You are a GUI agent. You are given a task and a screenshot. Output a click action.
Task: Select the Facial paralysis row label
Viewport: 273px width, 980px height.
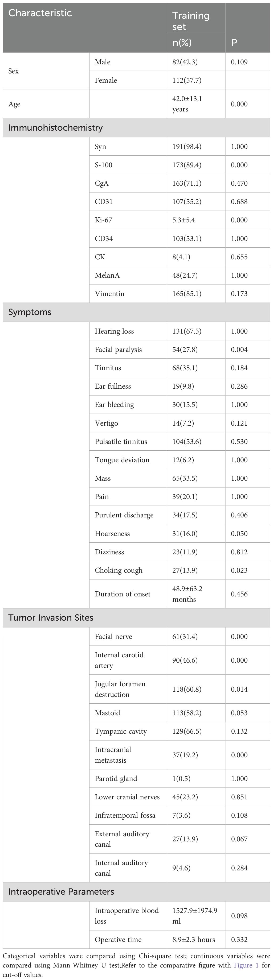118,350
